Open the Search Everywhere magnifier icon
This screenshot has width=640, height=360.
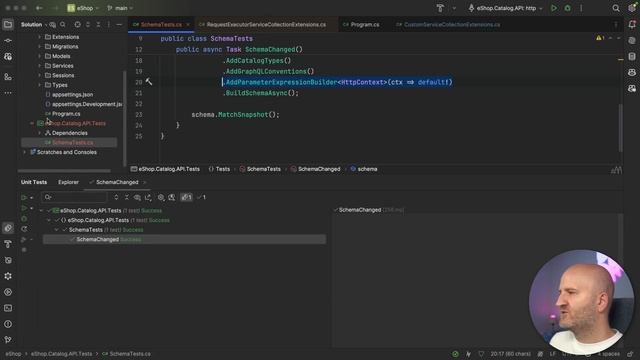(x=616, y=8)
